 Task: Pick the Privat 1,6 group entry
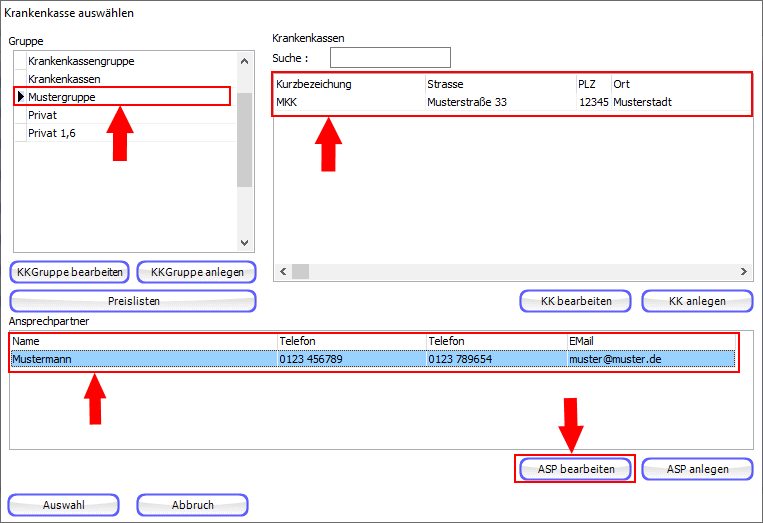[x=52, y=133]
